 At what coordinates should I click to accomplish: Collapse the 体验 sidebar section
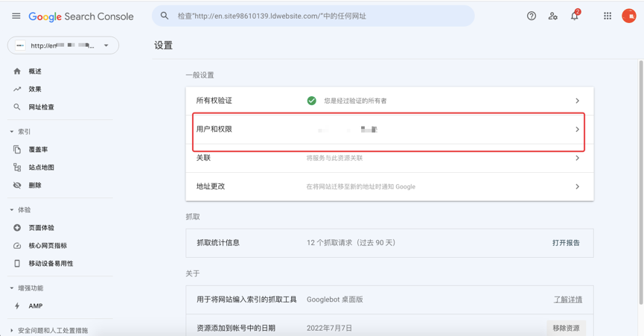(11, 210)
